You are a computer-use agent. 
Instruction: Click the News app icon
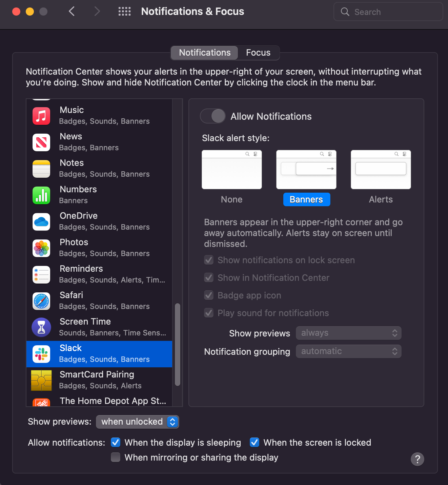click(x=41, y=142)
